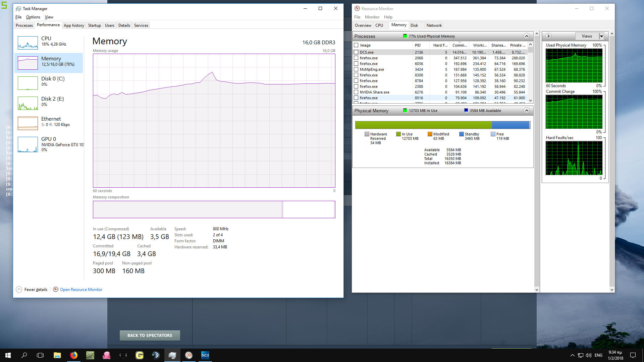The width and height of the screenshot is (644, 362).
Task: Collapse Task Manager with Fewer details chevron
Action: pos(19,290)
